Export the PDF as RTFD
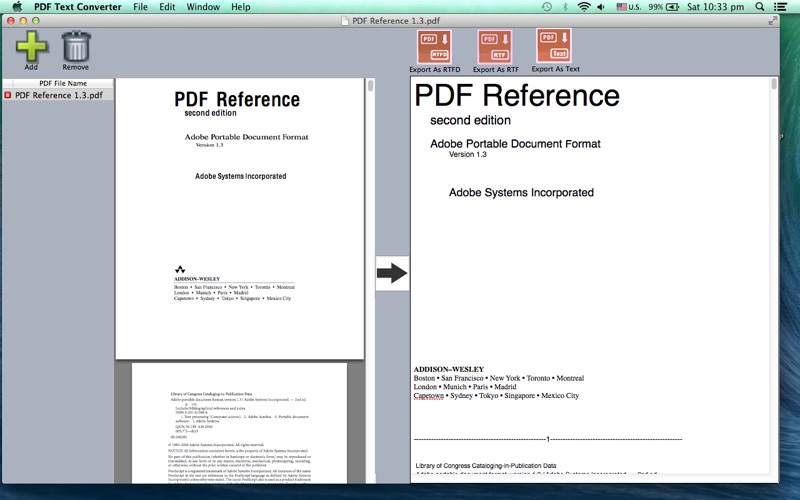Screen dimensions: 800x500 pyautogui.click(x=434, y=47)
